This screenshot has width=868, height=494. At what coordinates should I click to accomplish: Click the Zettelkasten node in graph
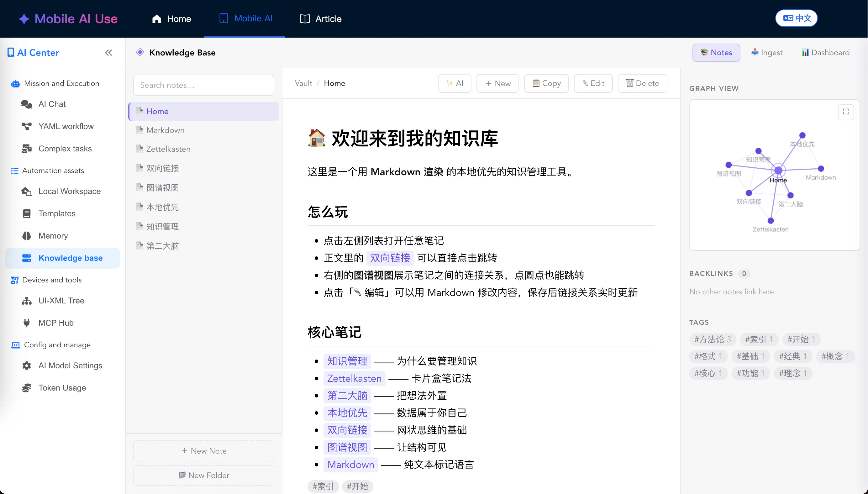tap(771, 221)
